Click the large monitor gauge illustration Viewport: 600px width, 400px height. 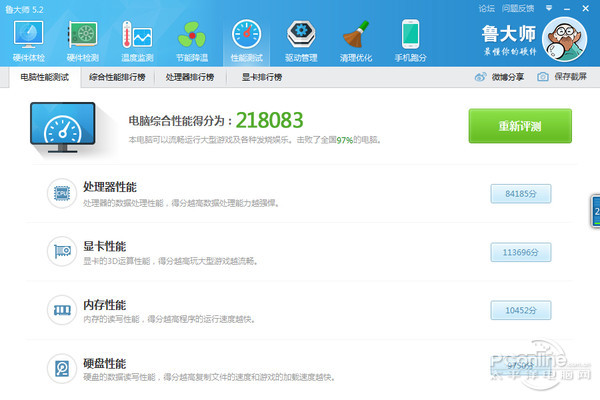click(x=63, y=127)
